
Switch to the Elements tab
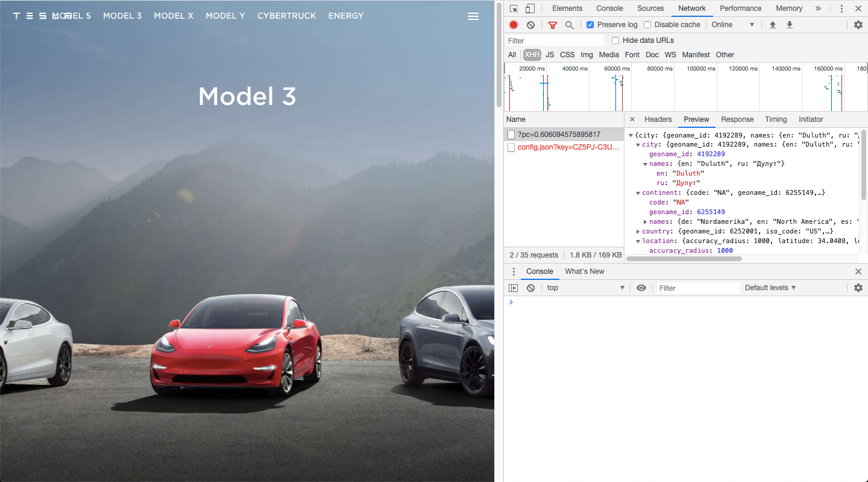tap(567, 8)
